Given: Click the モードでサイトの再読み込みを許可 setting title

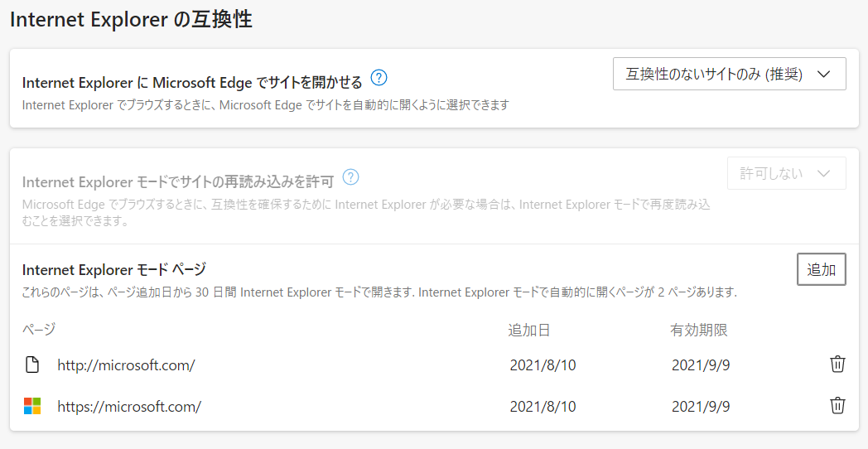Looking at the screenshot, I should [178, 181].
